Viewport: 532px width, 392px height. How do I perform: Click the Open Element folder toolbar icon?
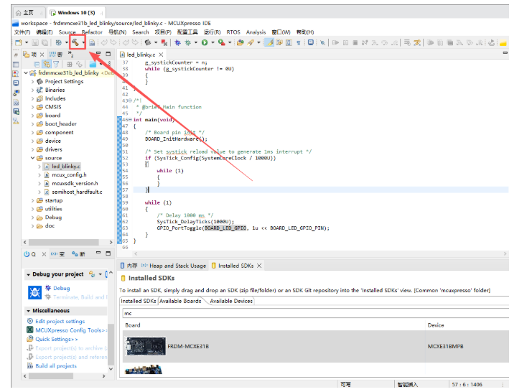click(241, 42)
